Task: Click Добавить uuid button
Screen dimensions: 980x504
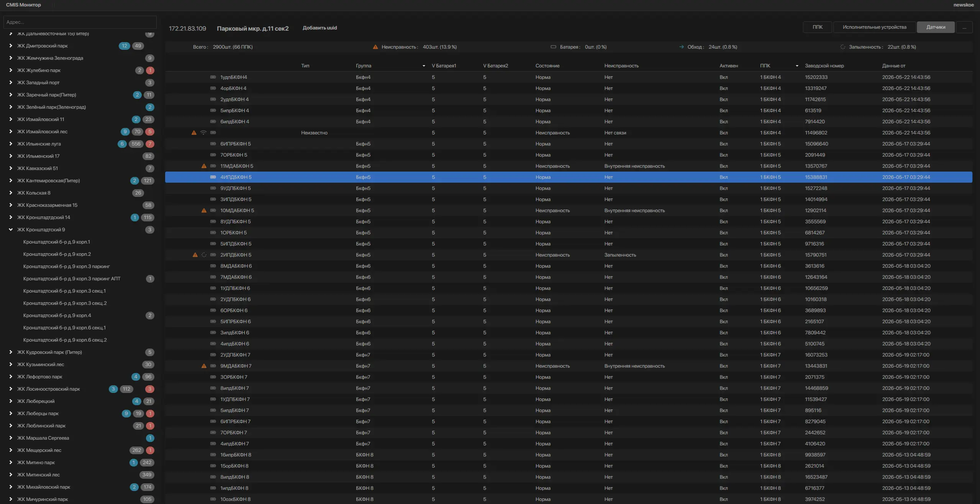Action: coord(320,28)
